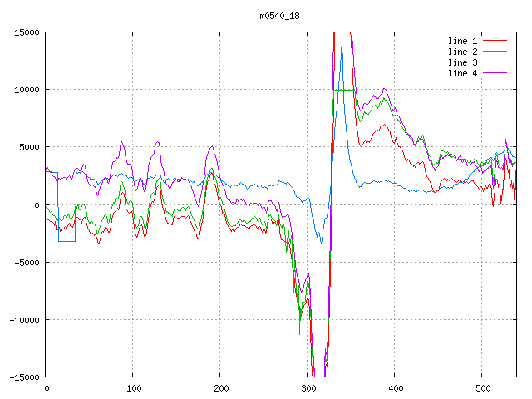Click the blue line's peak near 14000
The width and height of the screenshot is (532, 399).
[342, 44]
